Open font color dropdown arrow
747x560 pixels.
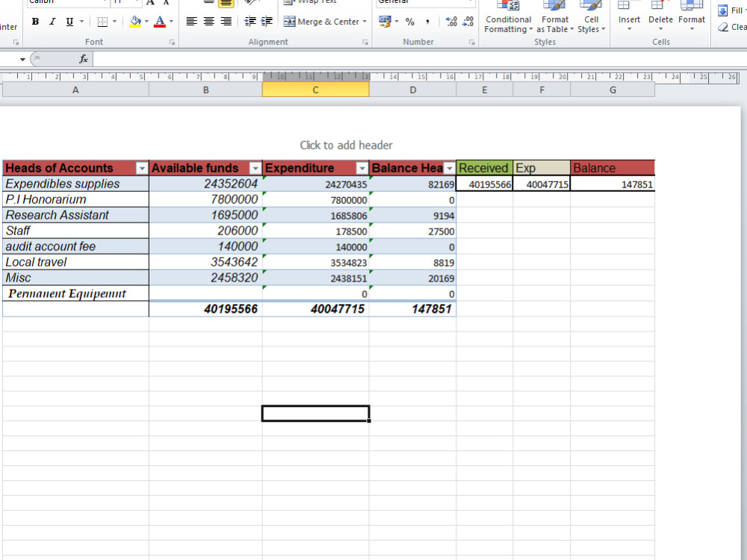point(171,22)
